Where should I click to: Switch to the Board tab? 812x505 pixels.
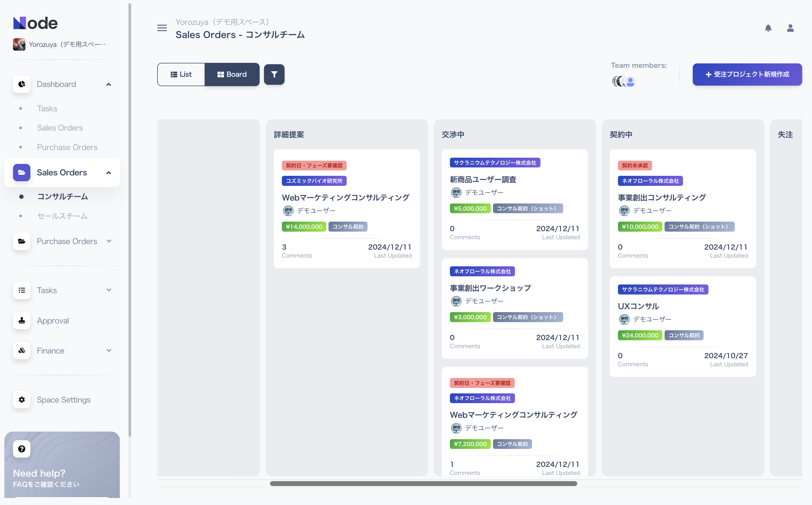coord(231,74)
